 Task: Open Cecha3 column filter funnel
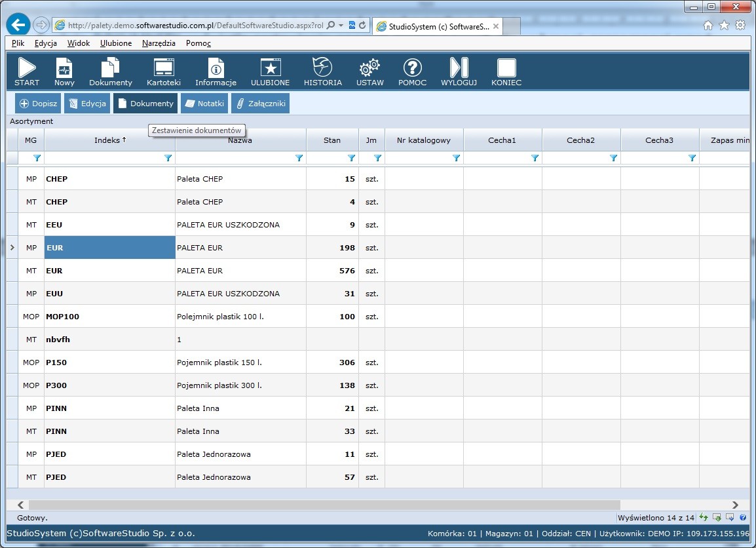pyautogui.click(x=692, y=158)
